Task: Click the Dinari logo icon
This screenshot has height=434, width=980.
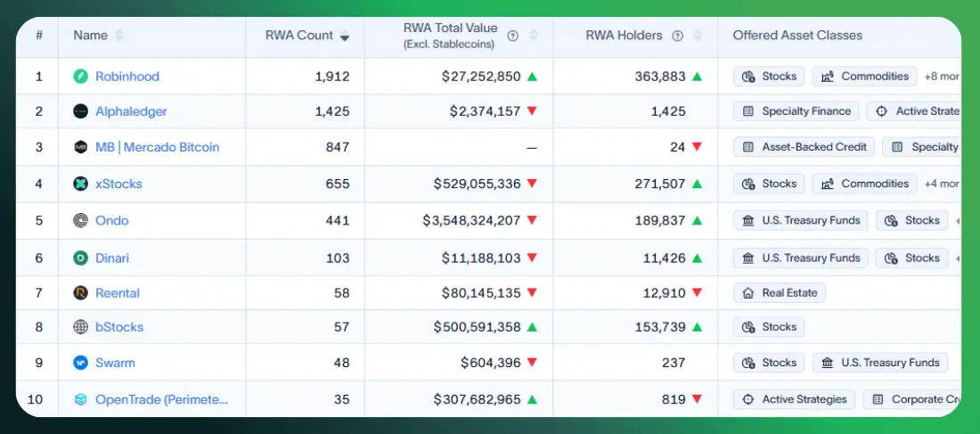Action: point(80,258)
